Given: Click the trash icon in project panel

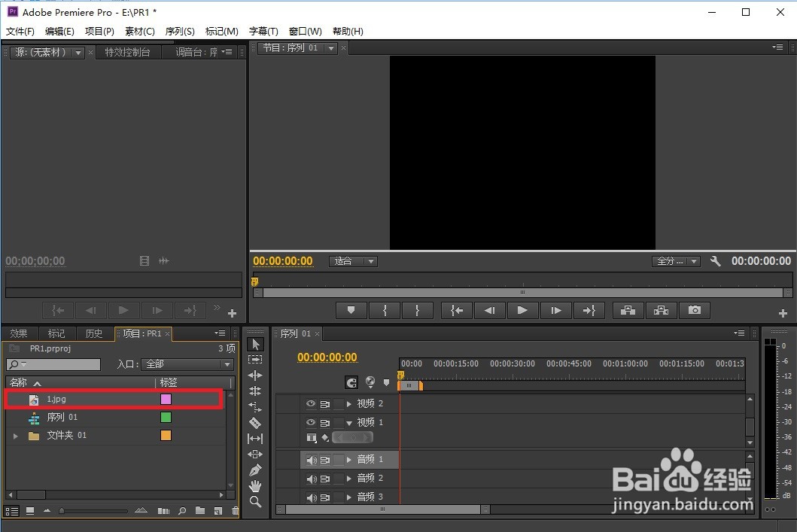Looking at the screenshot, I should tap(235, 511).
